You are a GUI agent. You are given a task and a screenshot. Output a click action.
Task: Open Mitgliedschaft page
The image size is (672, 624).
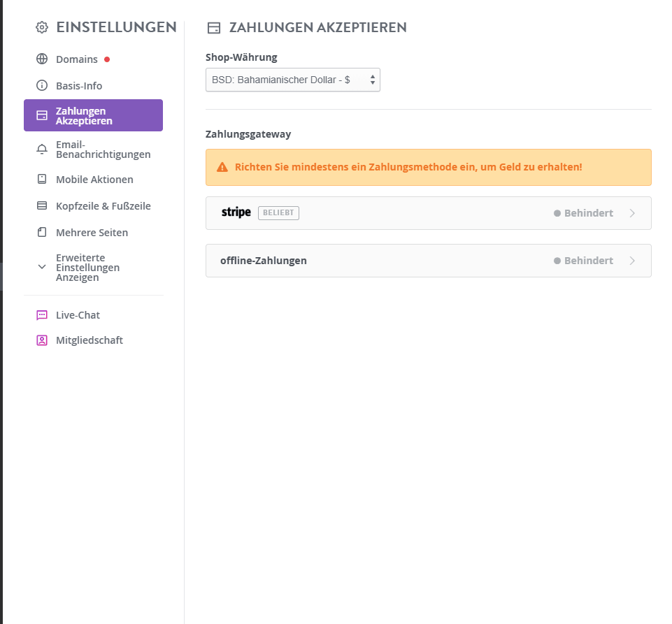coord(94,340)
